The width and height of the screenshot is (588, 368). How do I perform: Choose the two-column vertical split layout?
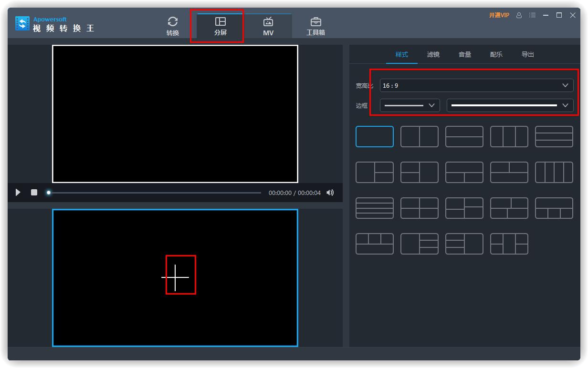[419, 137]
